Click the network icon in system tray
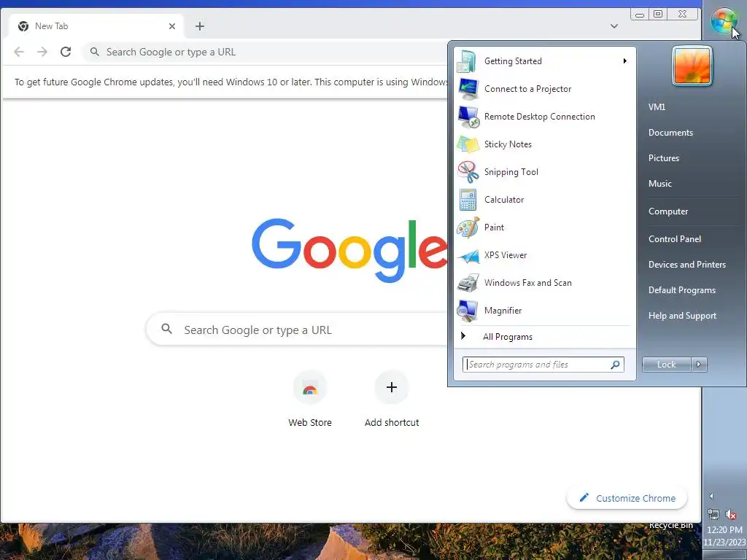Viewport: 747px width, 560px height. pos(713,514)
